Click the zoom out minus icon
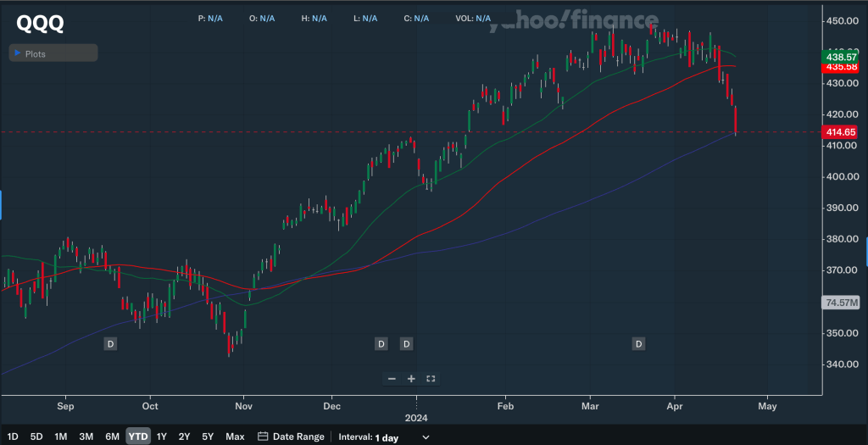 [x=392, y=379]
